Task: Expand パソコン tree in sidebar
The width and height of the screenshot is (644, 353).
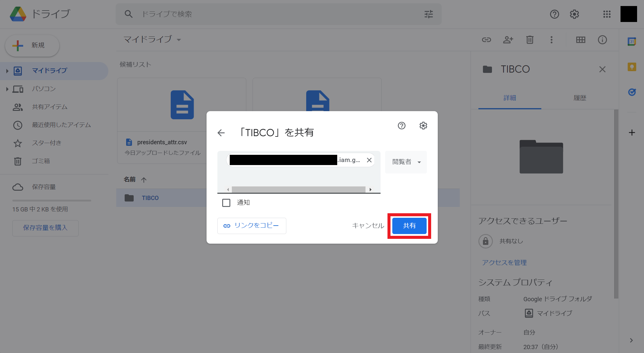Action: coord(7,89)
